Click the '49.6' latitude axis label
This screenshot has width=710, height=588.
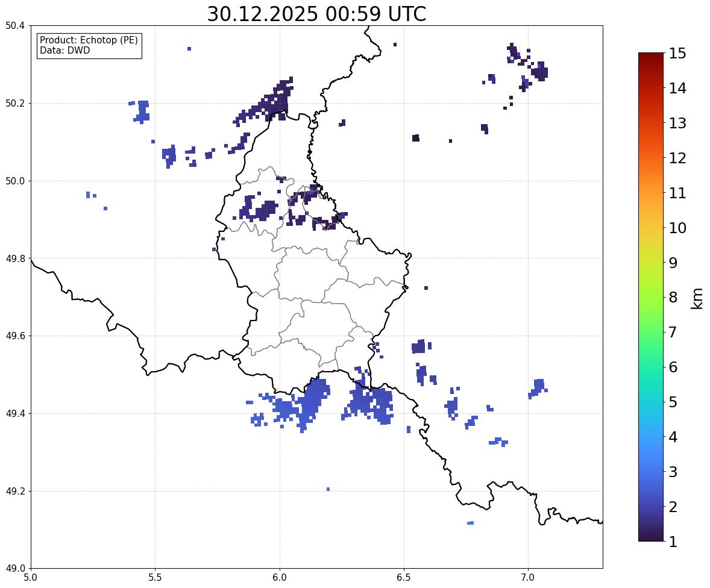coord(14,336)
